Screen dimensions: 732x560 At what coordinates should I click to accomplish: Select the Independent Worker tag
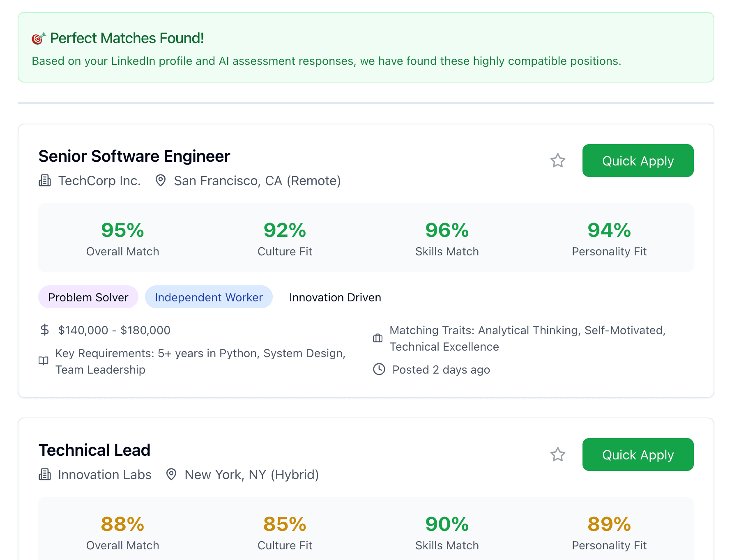tap(209, 297)
